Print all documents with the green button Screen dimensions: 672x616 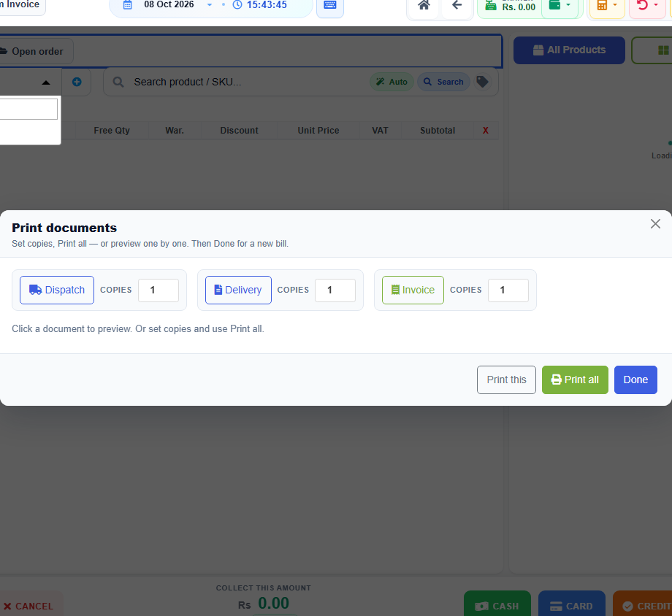tap(575, 380)
